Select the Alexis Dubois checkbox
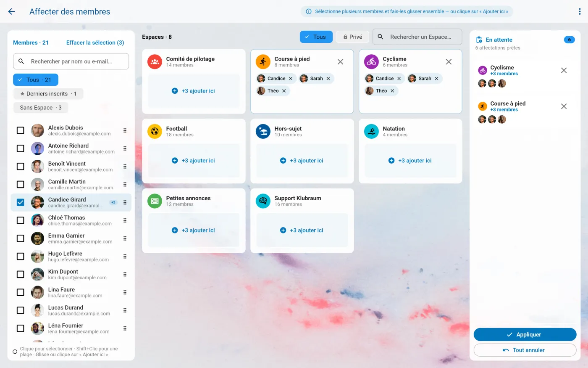The height and width of the screenshot is (368, 588). (20, 130)
